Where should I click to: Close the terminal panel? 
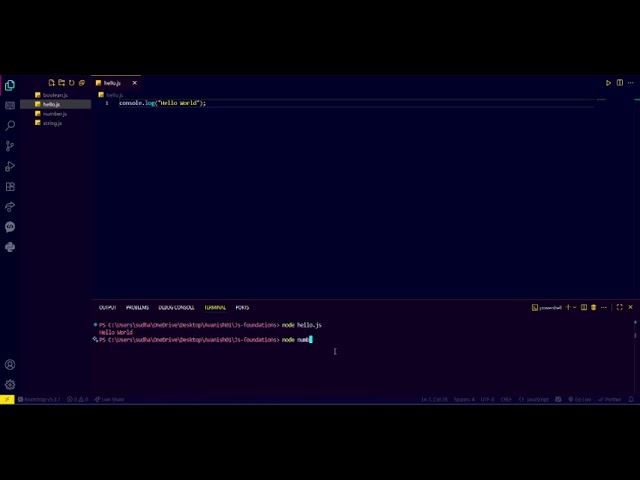click(x=631, y=307)
